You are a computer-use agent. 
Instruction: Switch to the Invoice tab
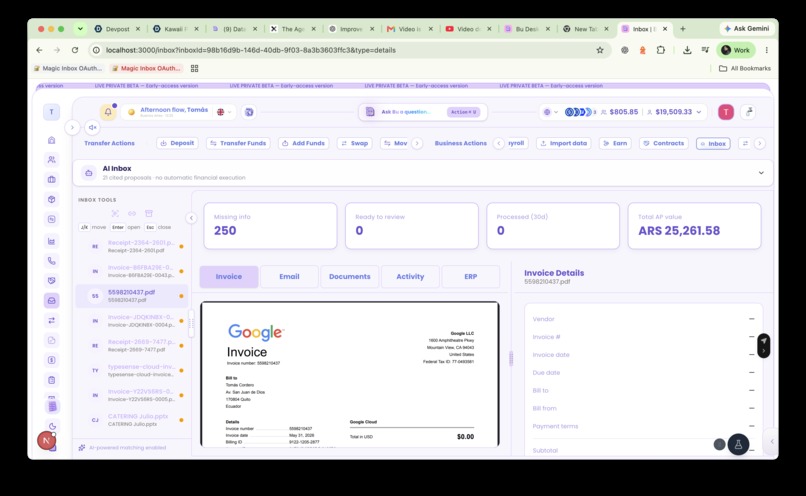coord(229,277)
